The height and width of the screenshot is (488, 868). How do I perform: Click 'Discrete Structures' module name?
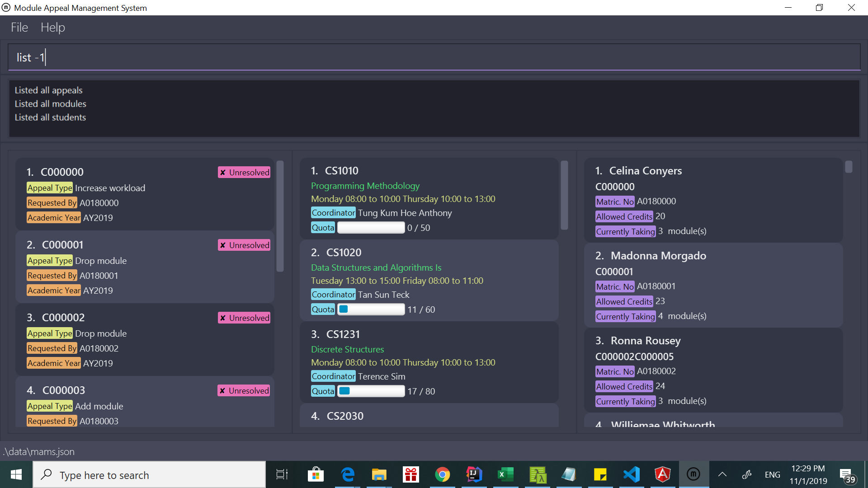[347, 349]
